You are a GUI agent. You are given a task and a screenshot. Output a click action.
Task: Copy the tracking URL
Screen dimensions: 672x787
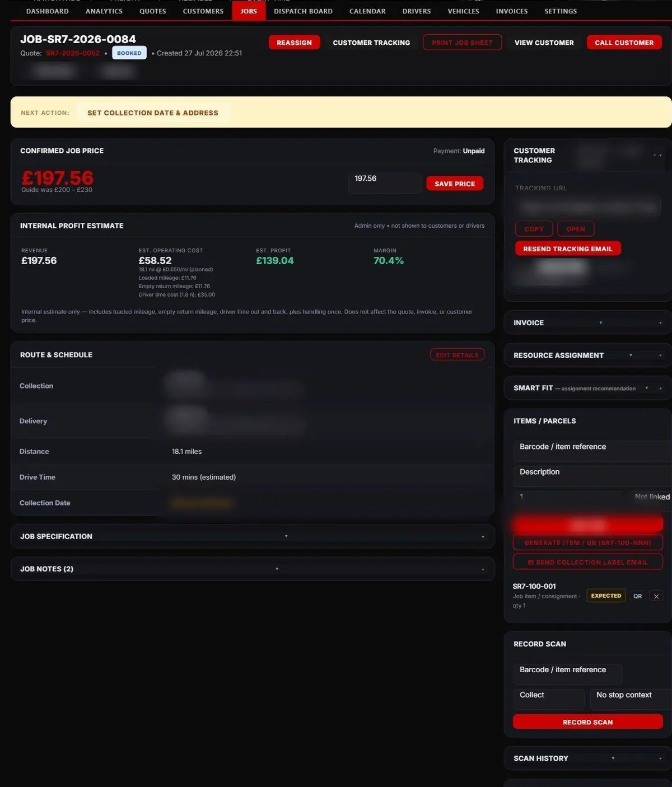coord(534,229)
